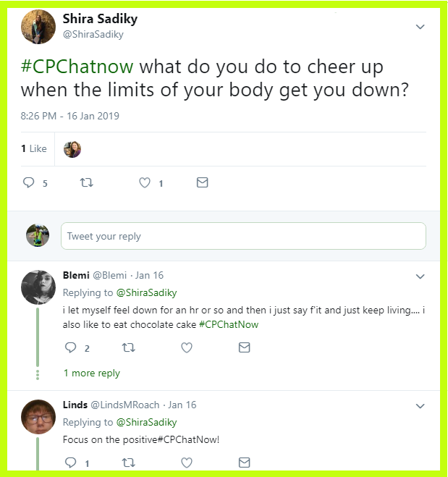The image size is (448, 477).
Task: Open options chevron on Shira's main tweet
Action: [420, 27]
